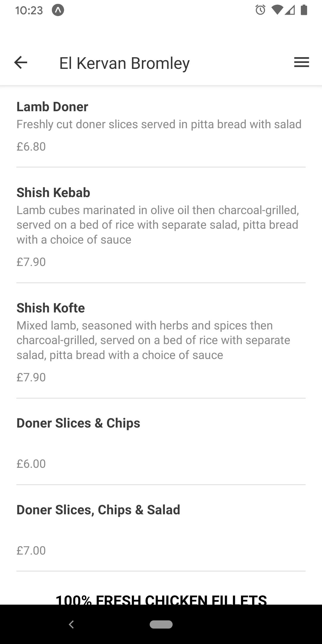Tap the back arrow in header
This screenshot has width=322, height=644.
pos(21,63)
